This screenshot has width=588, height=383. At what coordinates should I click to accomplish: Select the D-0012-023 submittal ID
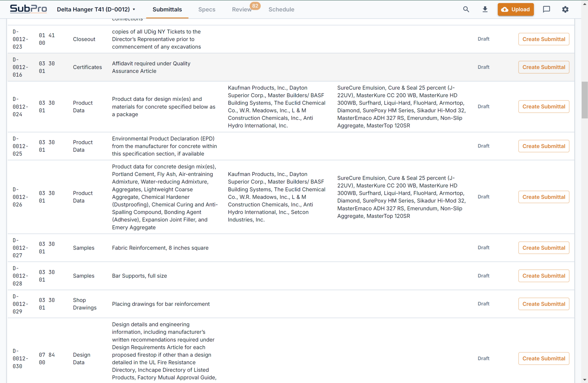pos(20,39)
